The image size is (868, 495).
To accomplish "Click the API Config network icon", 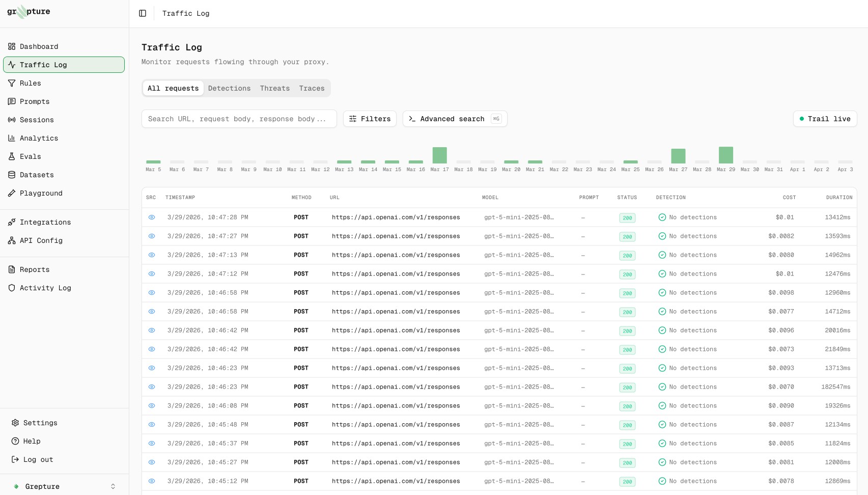I will pos(12,240).
